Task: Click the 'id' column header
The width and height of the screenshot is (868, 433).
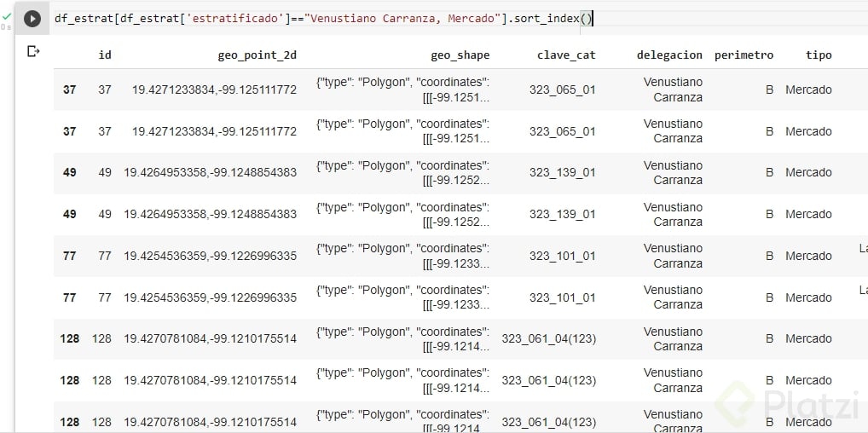Action: [105, 55]
